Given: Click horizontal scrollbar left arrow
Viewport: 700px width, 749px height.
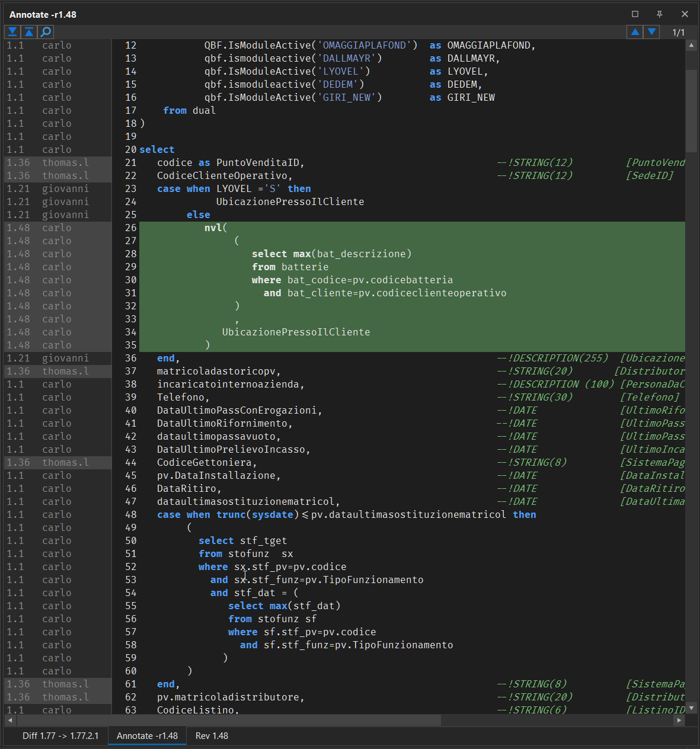Looking at the screenshot, I should [10, 720].
